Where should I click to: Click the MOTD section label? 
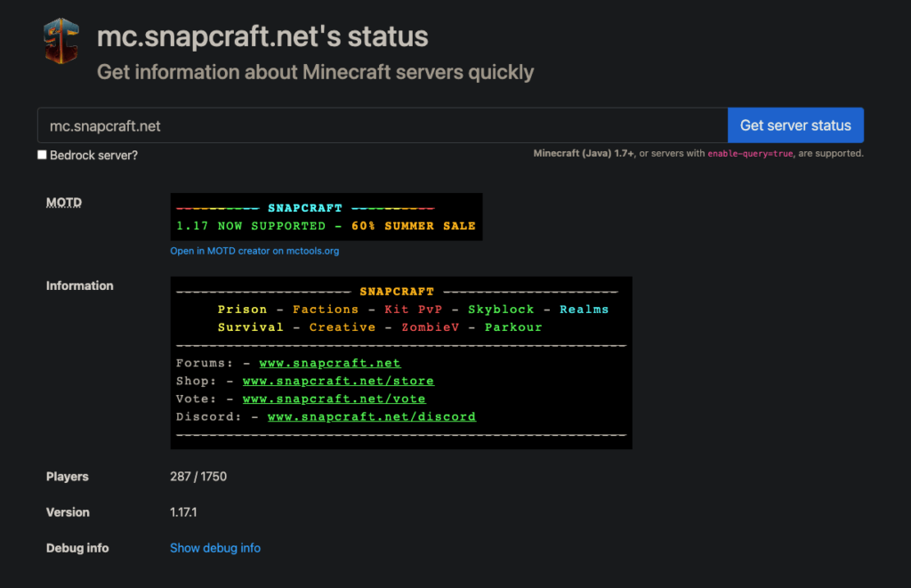click(63, 202)
